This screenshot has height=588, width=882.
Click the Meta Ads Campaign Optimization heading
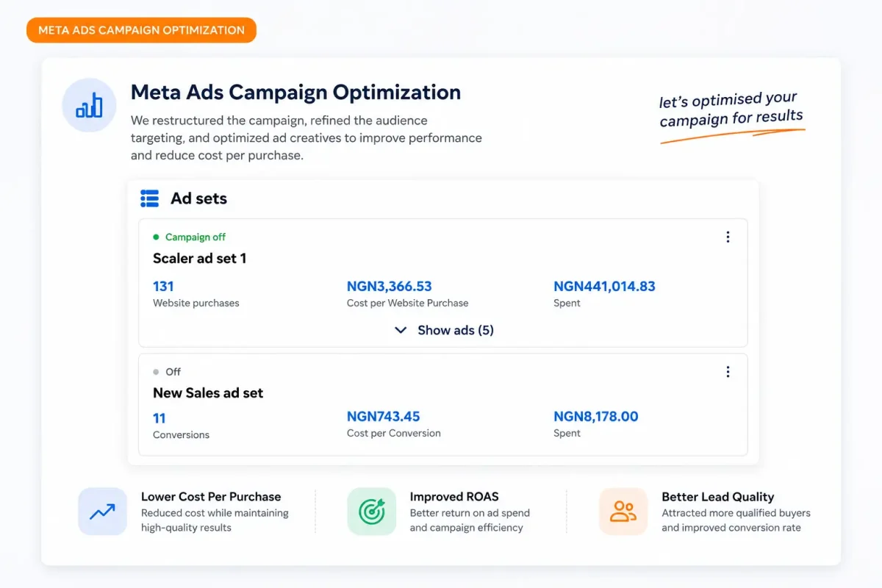point(295,93)
